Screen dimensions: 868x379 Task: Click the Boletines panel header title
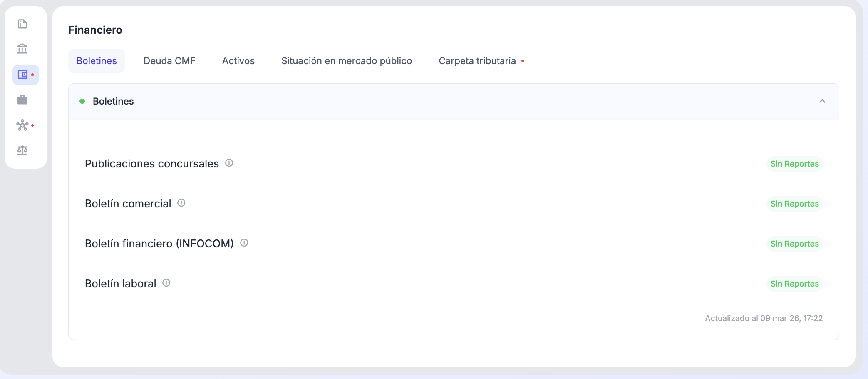[113, 101]
